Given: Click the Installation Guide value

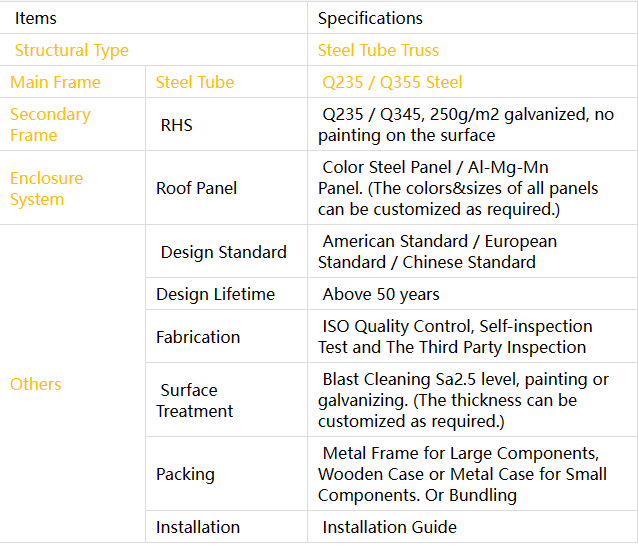Looking at the screenshot, I should click(389, 527).
